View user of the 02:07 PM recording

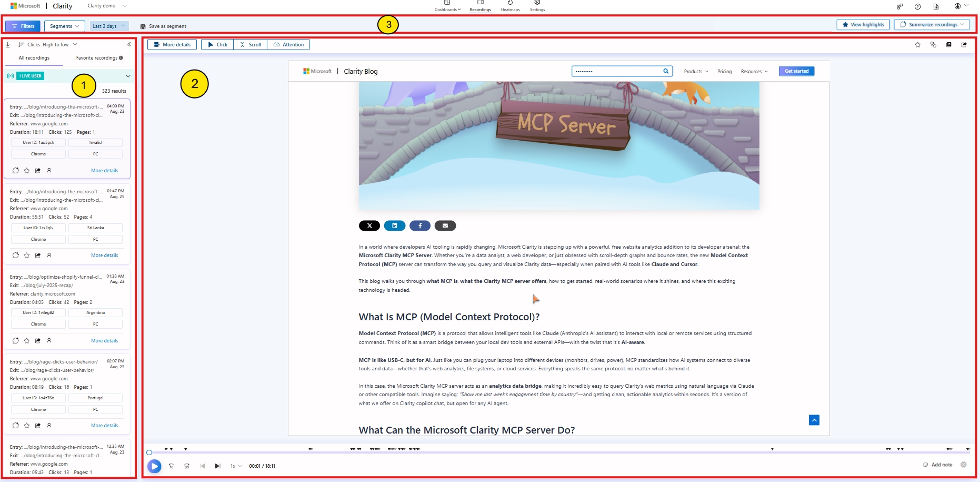click(x=49, y=425)
